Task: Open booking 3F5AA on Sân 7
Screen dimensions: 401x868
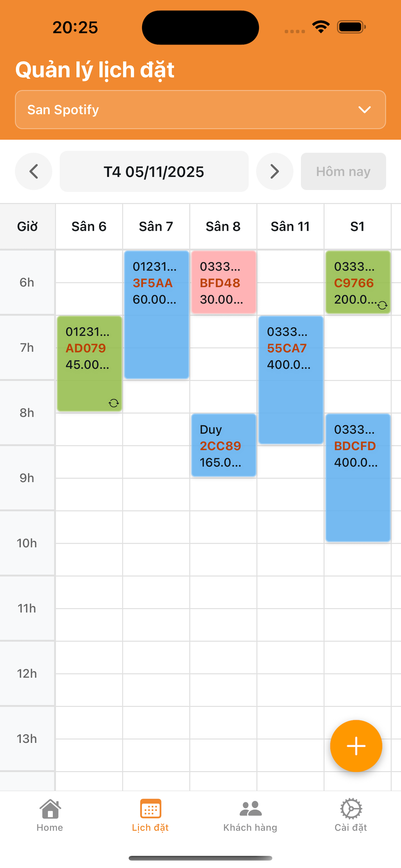Action: coord(156,315)
